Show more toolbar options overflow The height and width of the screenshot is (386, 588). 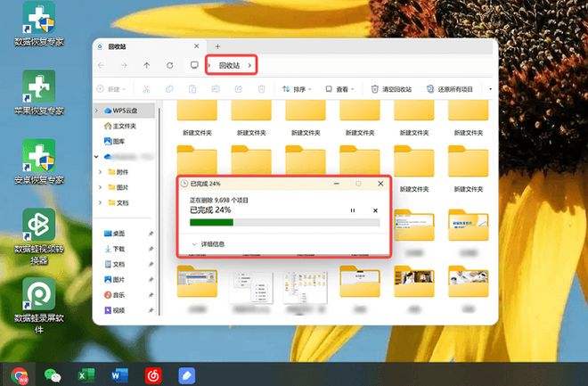[490, 89]
